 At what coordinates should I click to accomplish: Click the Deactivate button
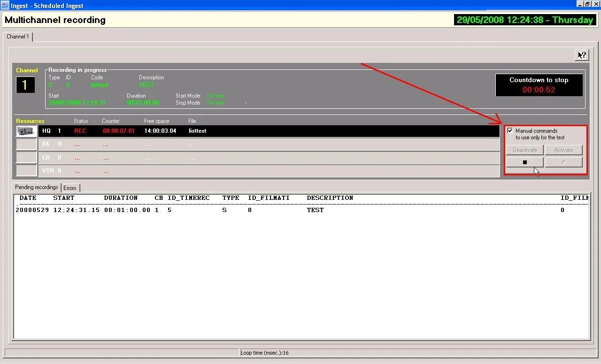point(524,150)
